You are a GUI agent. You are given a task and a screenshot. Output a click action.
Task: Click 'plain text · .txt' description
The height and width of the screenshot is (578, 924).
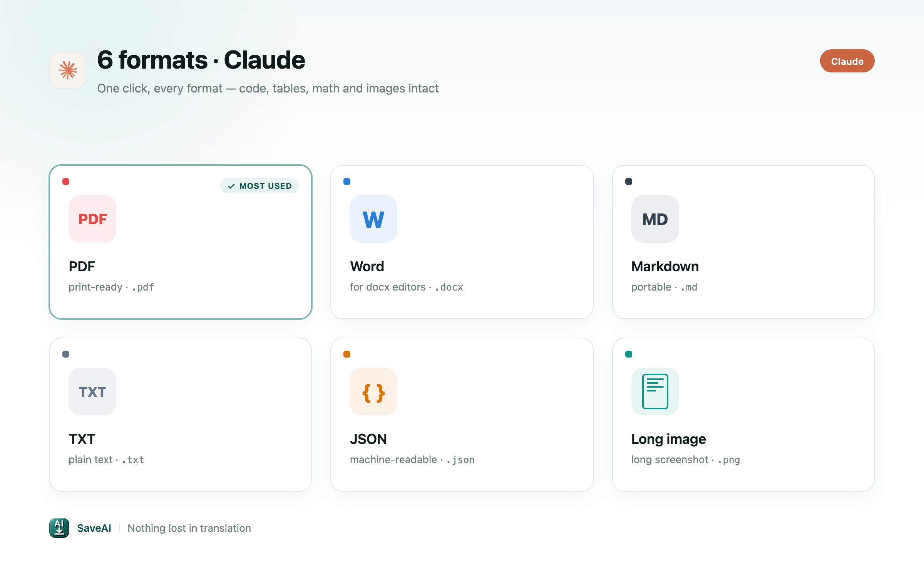[x=106, y=460]
